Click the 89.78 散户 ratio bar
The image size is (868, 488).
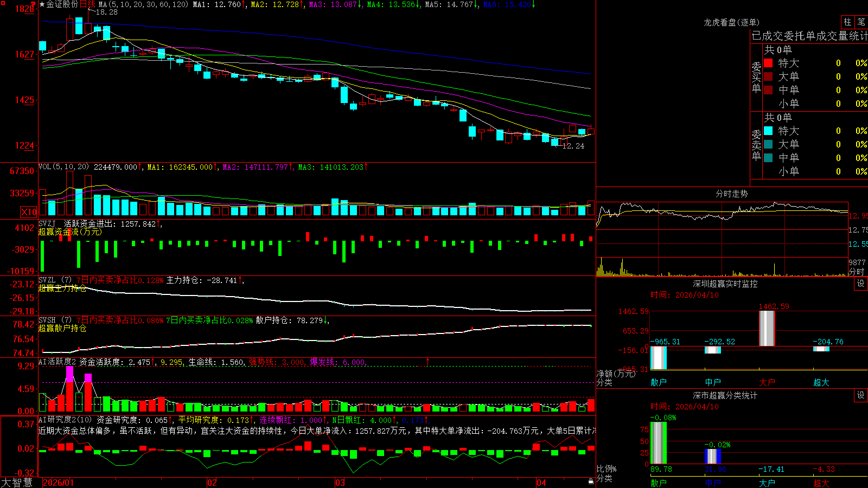click(659, 443)
